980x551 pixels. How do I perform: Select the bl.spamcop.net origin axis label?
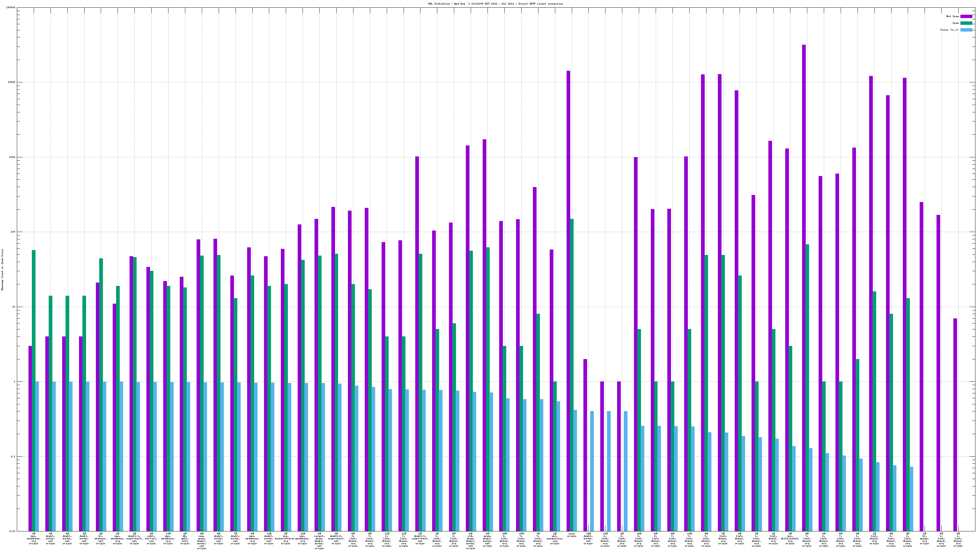101,538
